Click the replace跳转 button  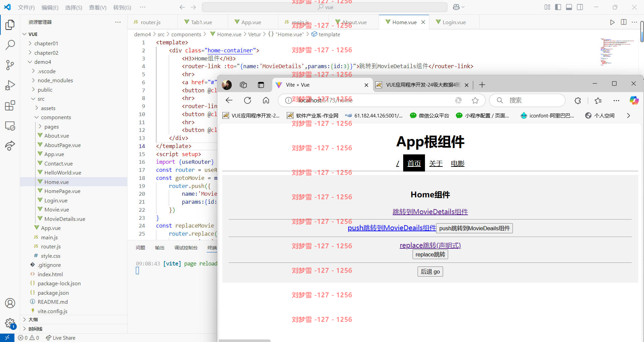coord(430,254)
